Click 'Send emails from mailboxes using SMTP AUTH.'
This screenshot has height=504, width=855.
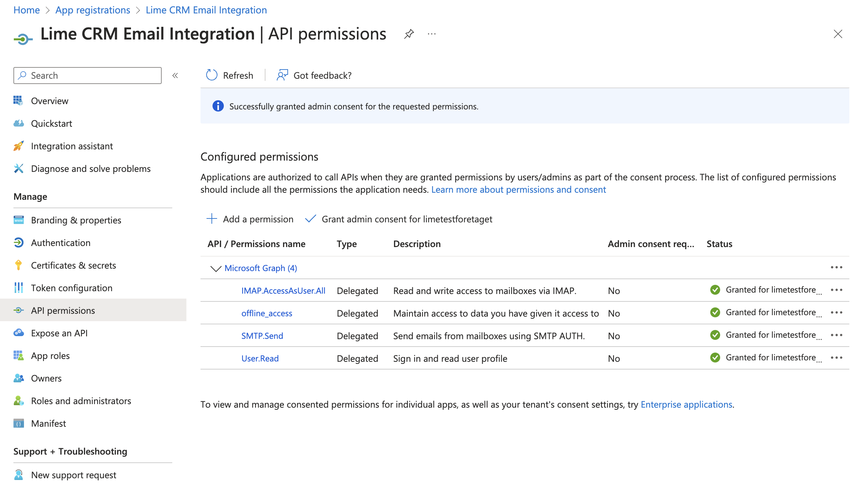489,336
